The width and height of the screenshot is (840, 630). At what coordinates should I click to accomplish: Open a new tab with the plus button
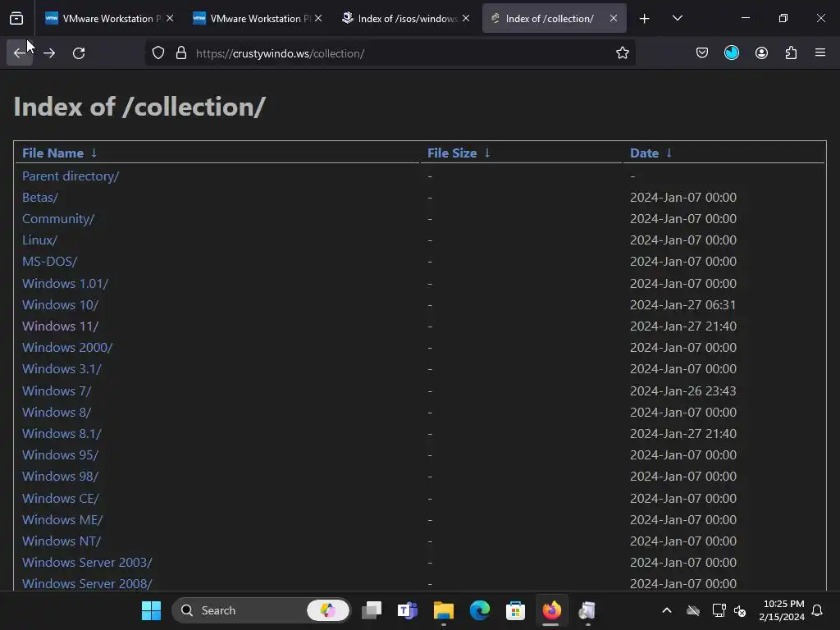click(644, 18)
